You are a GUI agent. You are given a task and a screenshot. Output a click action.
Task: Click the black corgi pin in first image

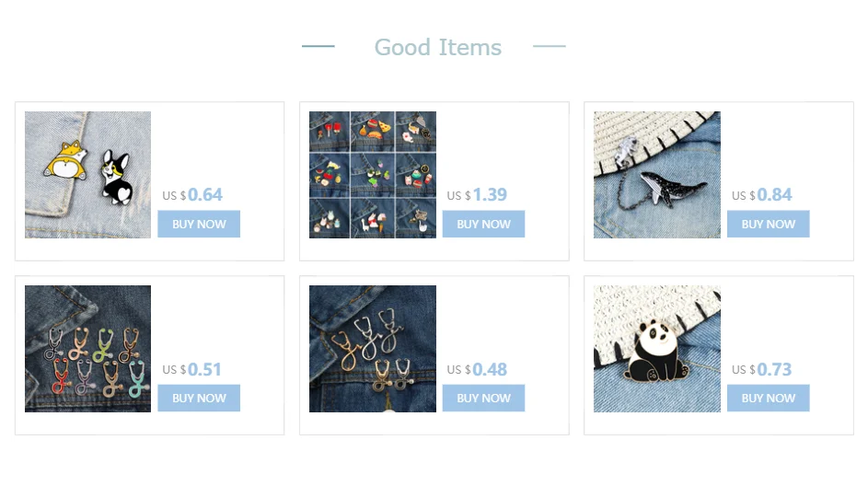pyautogui.click(x=117, y=177)
